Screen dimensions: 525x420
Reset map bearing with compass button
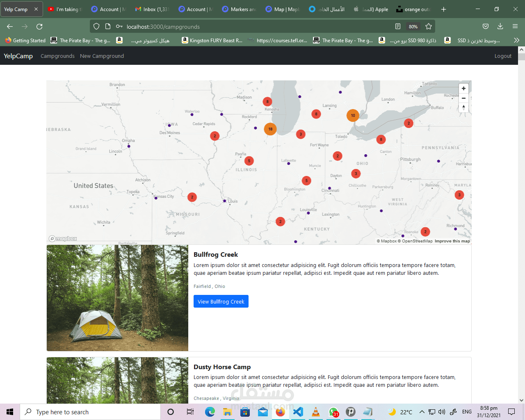click(x=463, y=107)
